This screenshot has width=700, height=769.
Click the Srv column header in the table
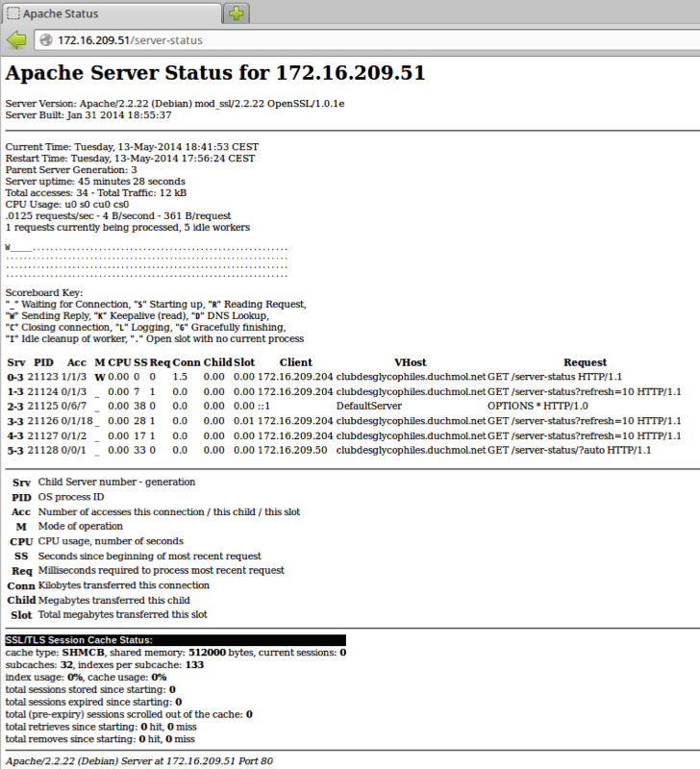[15, 362]
